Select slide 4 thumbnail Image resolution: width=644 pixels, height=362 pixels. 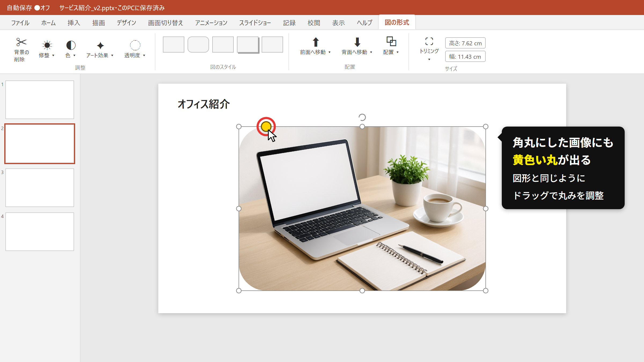click(40, 232)
